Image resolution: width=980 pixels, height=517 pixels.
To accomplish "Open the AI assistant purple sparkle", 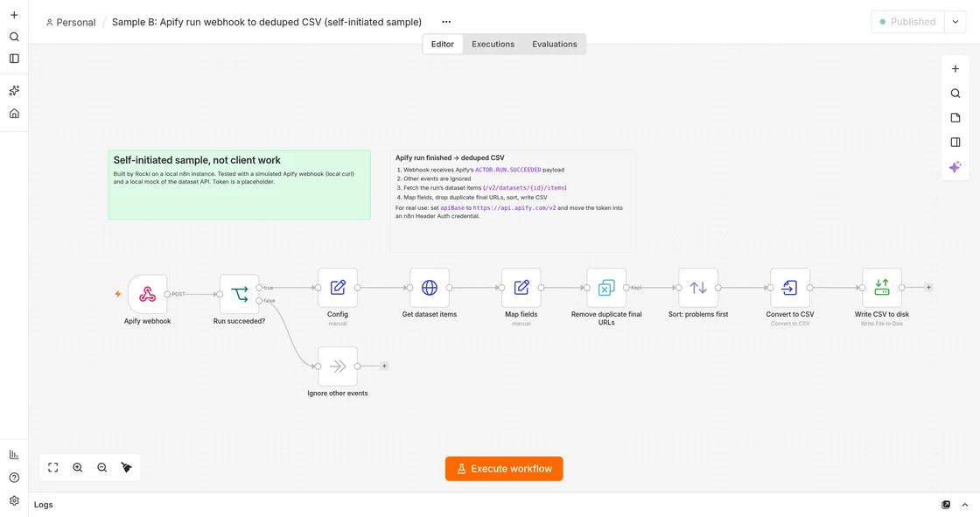I will tap(955, 167).
